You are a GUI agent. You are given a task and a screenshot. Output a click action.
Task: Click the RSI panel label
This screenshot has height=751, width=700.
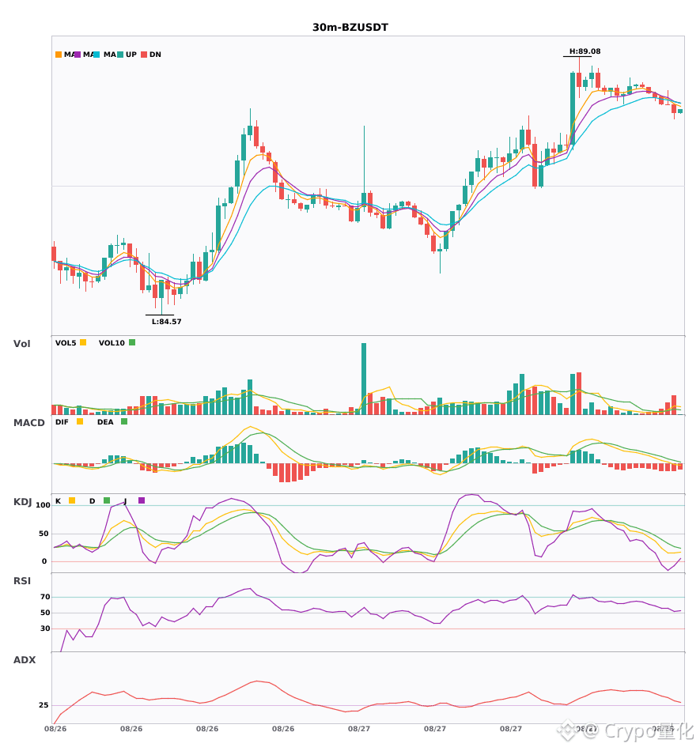point(22,580)
